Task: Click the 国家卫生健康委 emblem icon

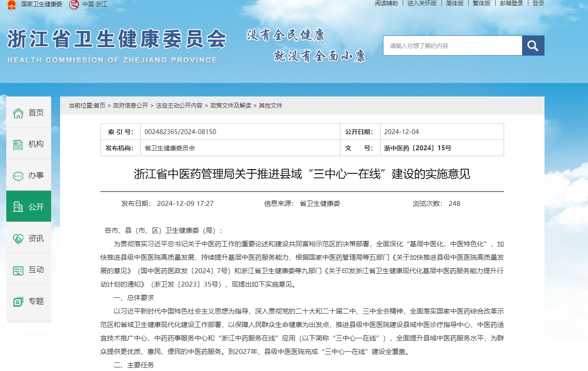Action: tap(11, 4)
